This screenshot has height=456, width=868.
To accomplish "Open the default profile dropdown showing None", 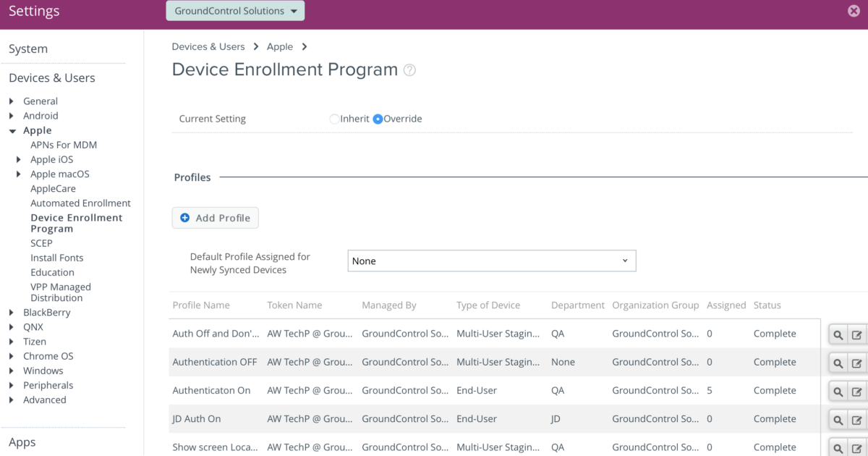I will point(492,261).
